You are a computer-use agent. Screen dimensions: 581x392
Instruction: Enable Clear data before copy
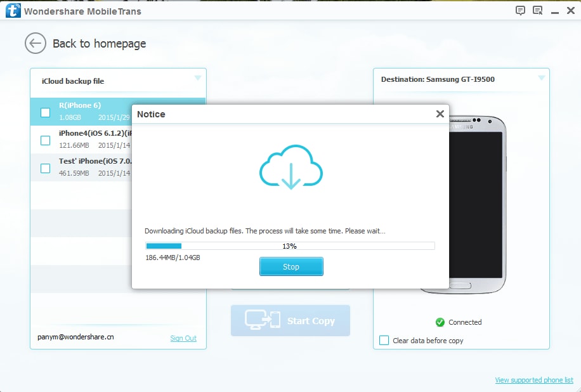(x=384, y=341)
